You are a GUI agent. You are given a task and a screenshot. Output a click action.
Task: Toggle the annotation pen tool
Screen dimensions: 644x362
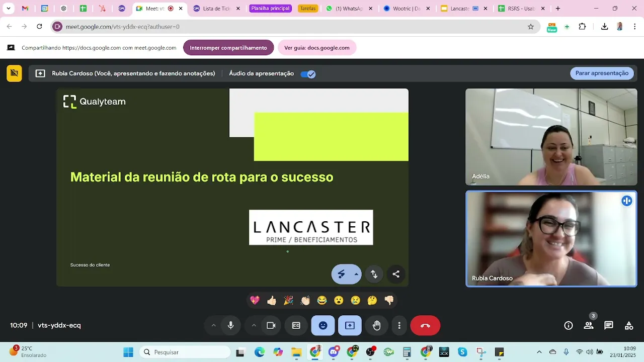pos(342,274)
